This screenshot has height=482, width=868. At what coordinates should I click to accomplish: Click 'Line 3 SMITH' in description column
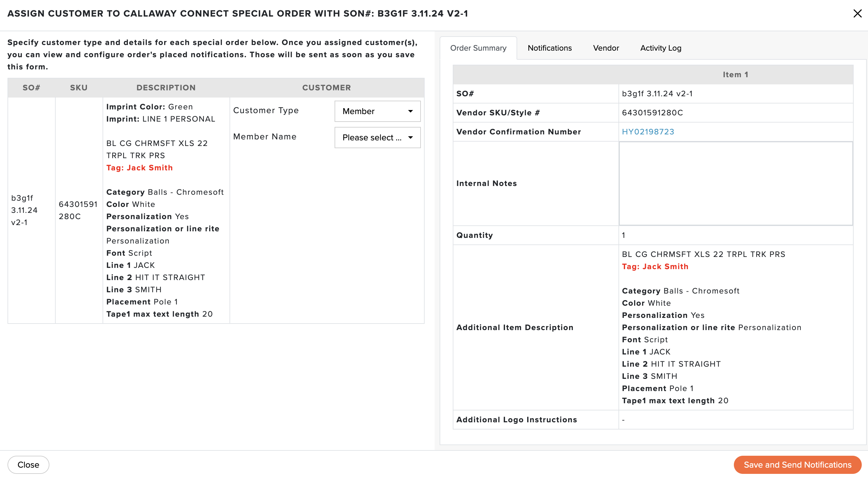[x=134, y=290]
